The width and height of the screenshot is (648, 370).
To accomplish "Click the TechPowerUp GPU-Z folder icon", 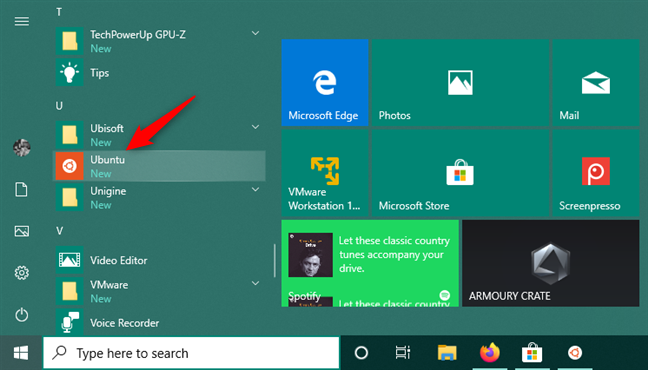I will click(x=69, y=41).
